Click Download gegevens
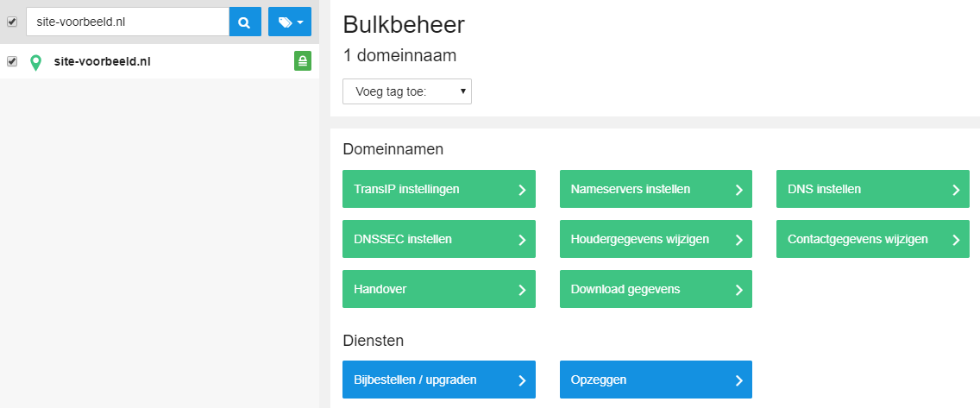 point(656,289)
